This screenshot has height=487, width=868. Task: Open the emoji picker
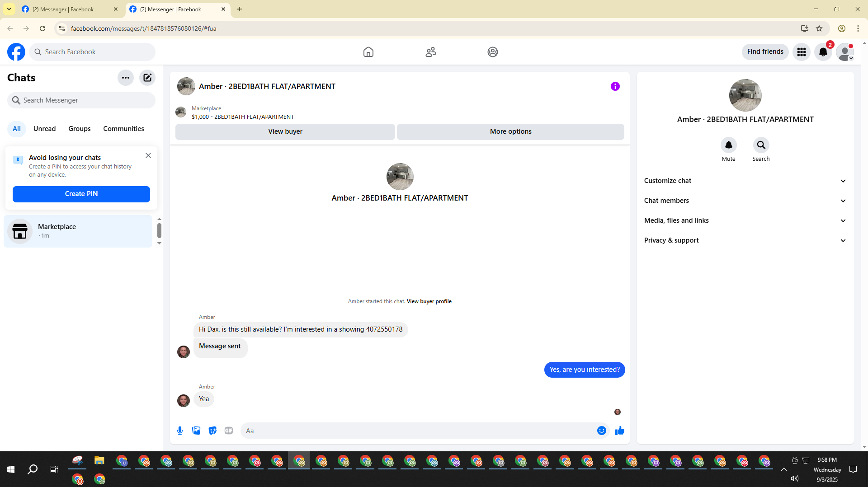pyautogui.click(x=602, y=431)
